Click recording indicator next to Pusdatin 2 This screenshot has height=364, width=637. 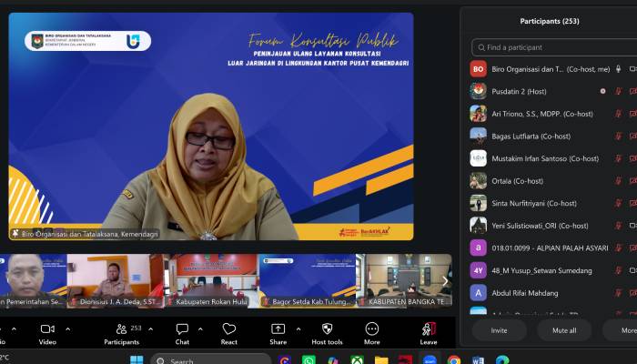click(602, 91)
